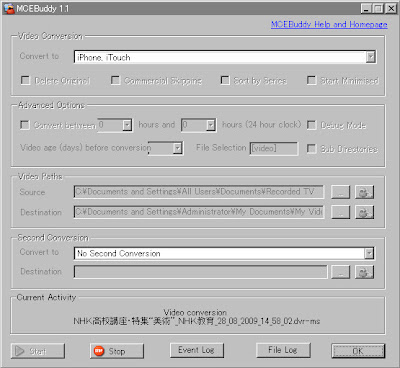Open the Event Log

click(197, 350)
